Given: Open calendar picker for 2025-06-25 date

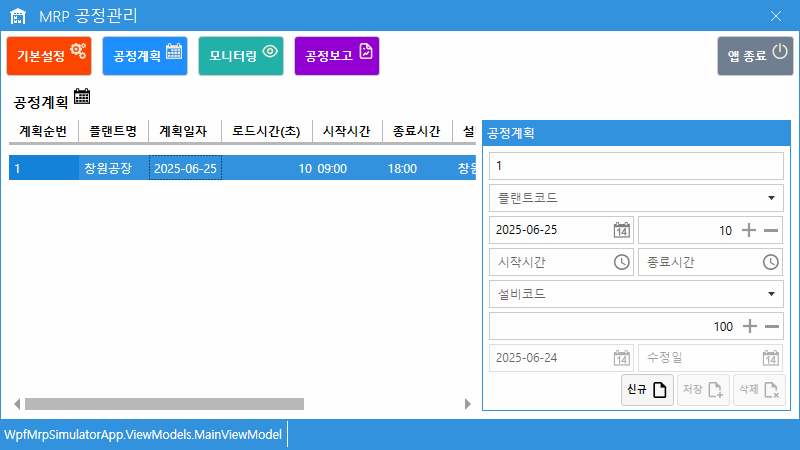Looking at the screenshot, I should coord(621,230).
